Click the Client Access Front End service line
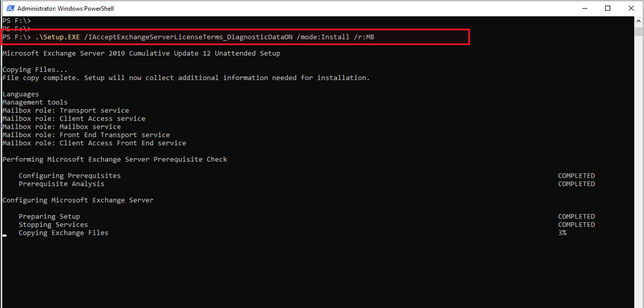Screen dimensions: 644x308 94,143
